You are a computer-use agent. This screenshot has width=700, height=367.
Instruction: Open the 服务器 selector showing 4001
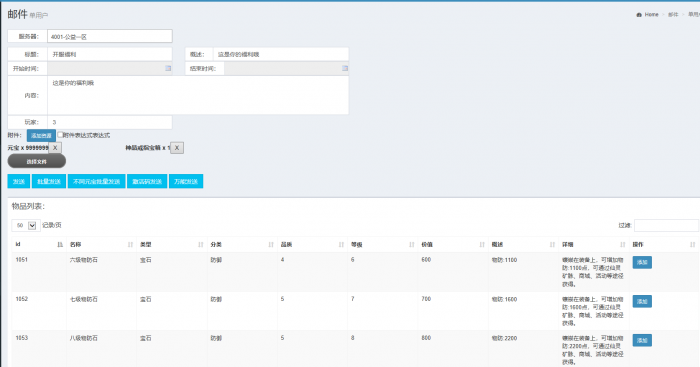click(110, 37)
